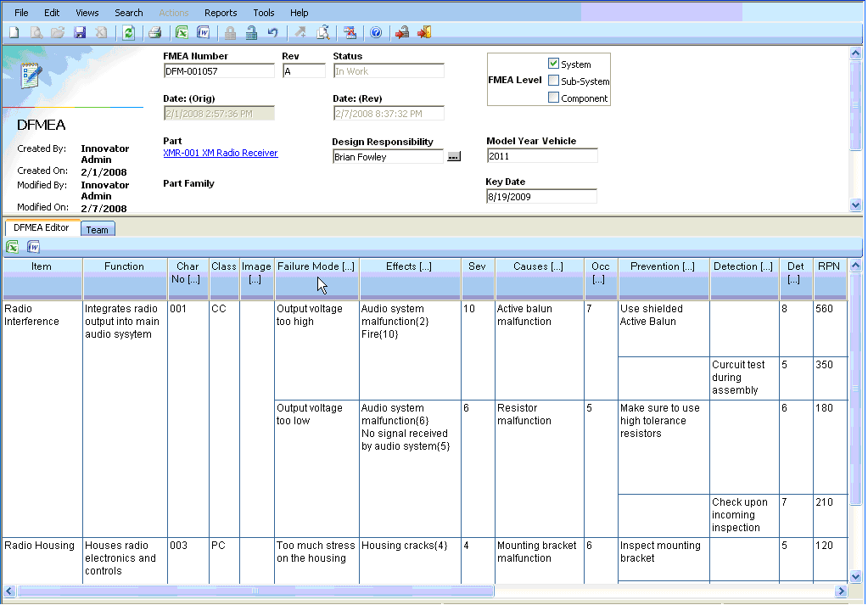Click the grey closed padlock icon
Viewport: 868px width, 605px height.
click(x=230, y=32)
